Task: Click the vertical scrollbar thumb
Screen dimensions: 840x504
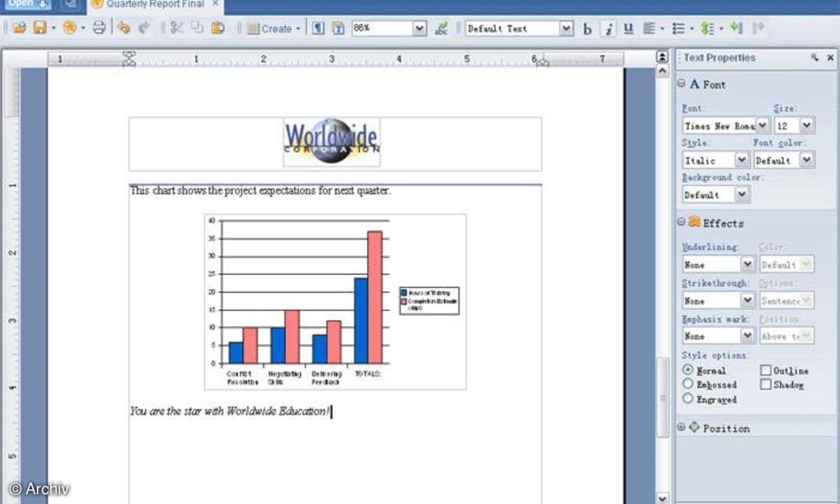Action: coord(662,396)
